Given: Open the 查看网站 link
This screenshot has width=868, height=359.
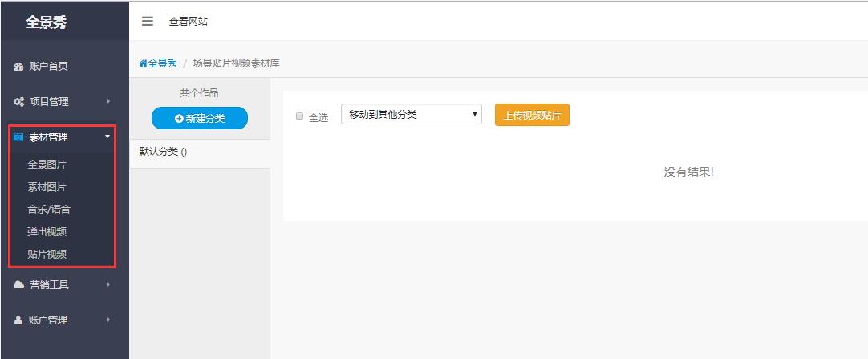Looking at the screenshot, I should click(x=188, y=22).
